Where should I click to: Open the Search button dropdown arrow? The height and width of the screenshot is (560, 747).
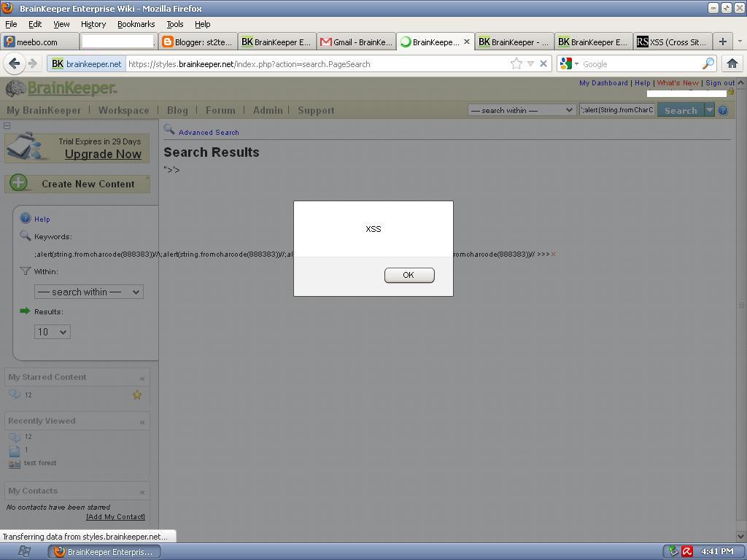point(709,110)
